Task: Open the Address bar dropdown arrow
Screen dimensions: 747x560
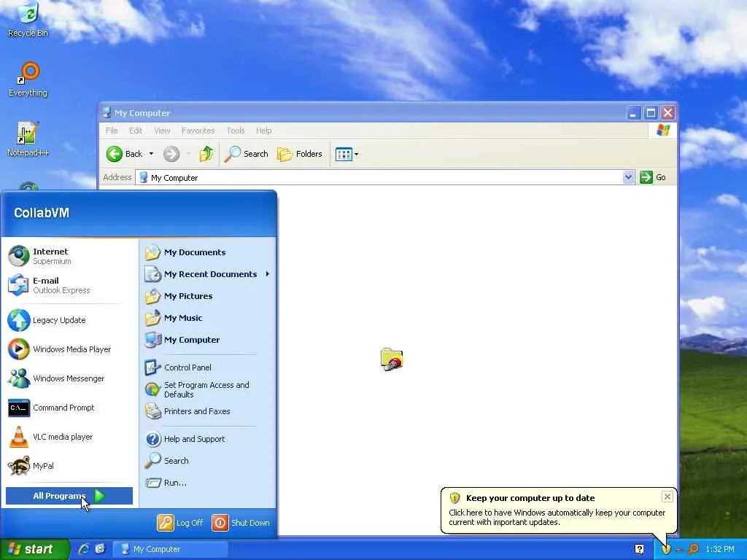Action: click(628, 177)
